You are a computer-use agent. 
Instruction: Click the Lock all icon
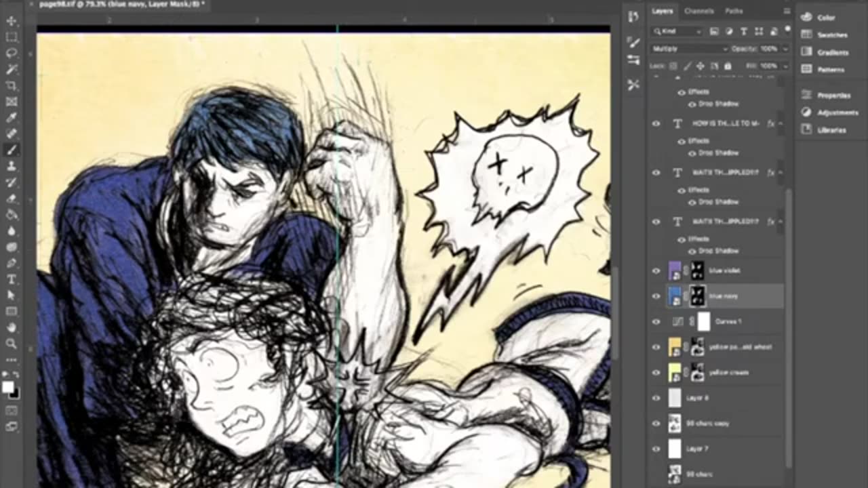click(x=728, y=66)
